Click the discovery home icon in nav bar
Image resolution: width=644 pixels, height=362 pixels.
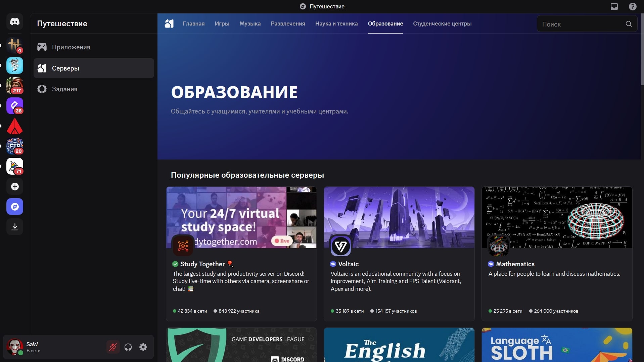coord(169,24)
